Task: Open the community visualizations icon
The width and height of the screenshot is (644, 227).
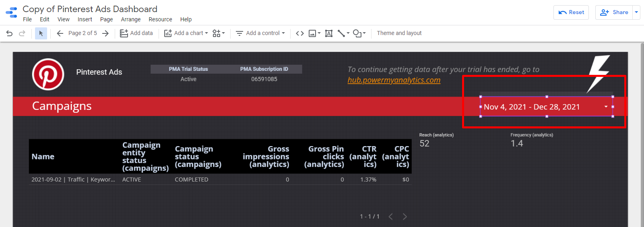Action: (219, 33)
